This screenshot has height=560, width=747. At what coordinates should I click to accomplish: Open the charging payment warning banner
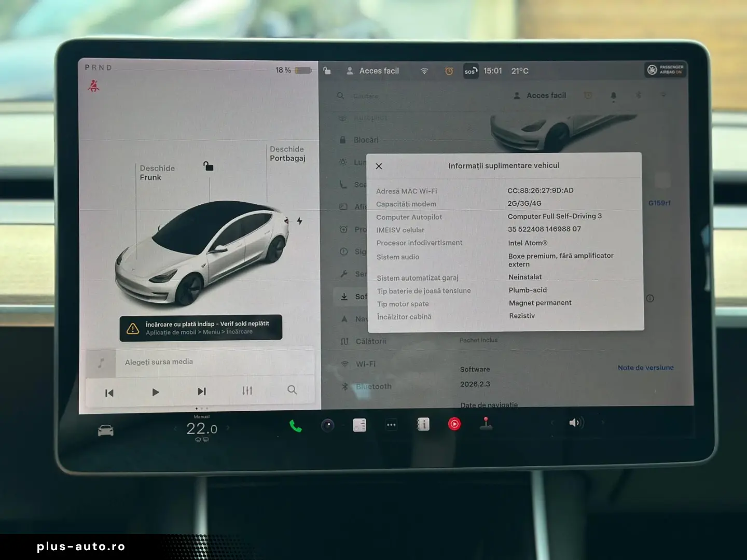pyautogui.click(x=201, y=328)
